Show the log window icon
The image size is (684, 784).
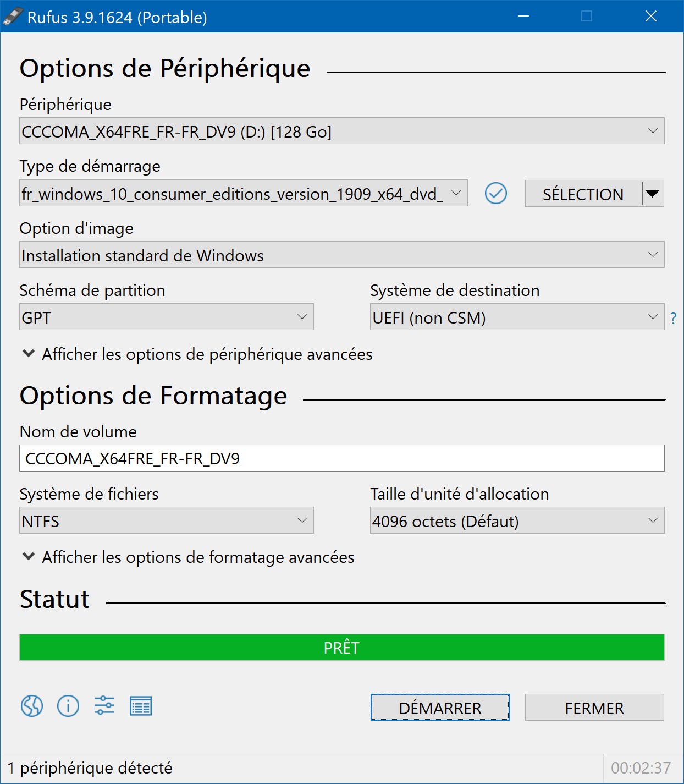click(x=141, y=706)
